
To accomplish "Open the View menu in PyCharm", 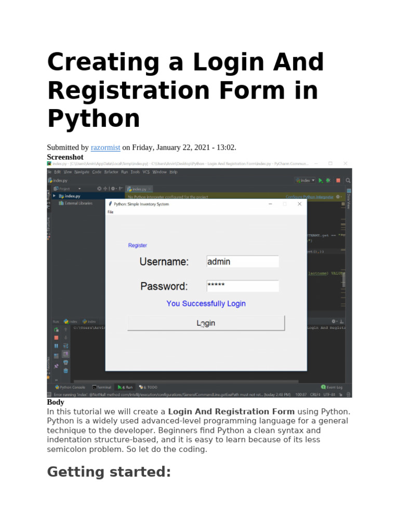I will point(68,172).
